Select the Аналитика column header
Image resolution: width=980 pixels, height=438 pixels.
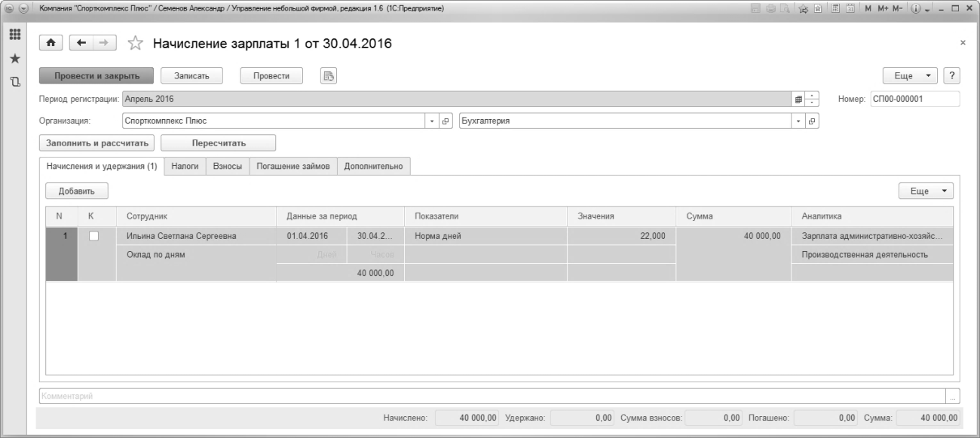pos(871,217)
